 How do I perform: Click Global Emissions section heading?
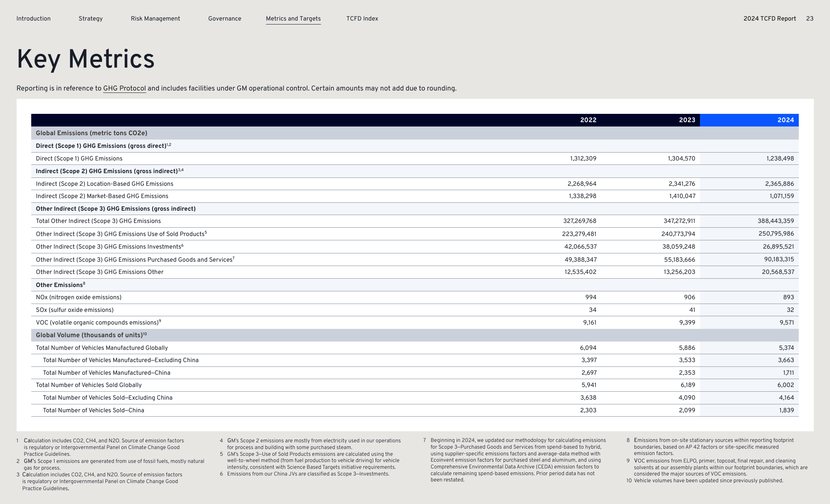pos(92,133)
